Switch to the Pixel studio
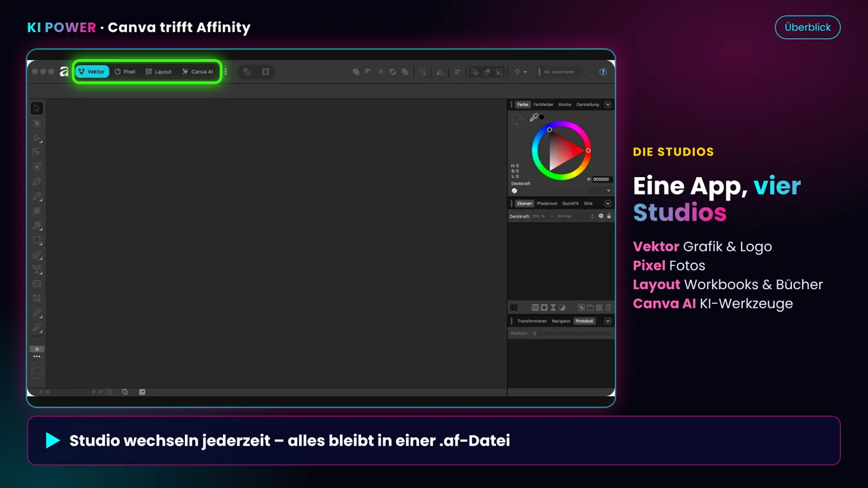Viewport: 868px width, 488px height. 125,72
